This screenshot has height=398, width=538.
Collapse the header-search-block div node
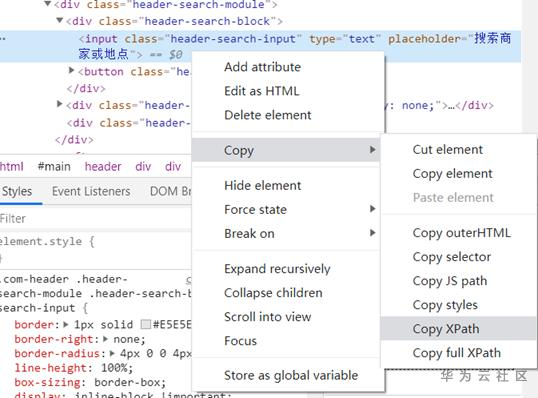[x=60, y=21]
